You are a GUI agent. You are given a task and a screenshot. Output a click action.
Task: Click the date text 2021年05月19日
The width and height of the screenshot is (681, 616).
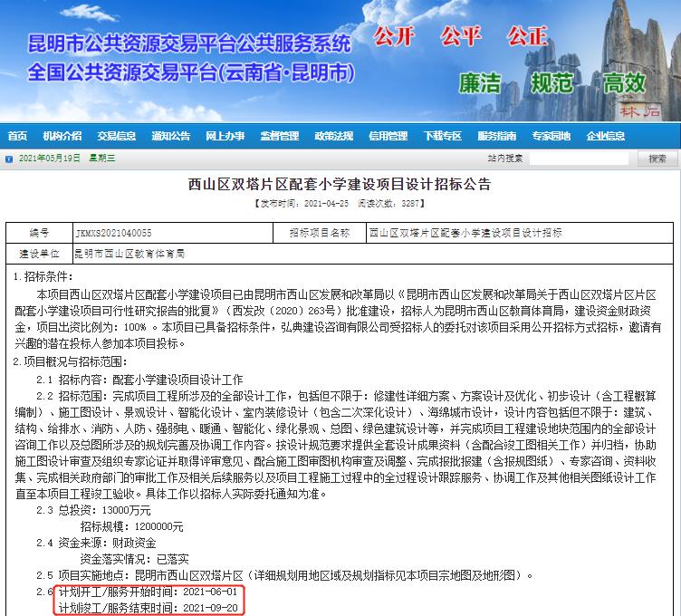50,159
